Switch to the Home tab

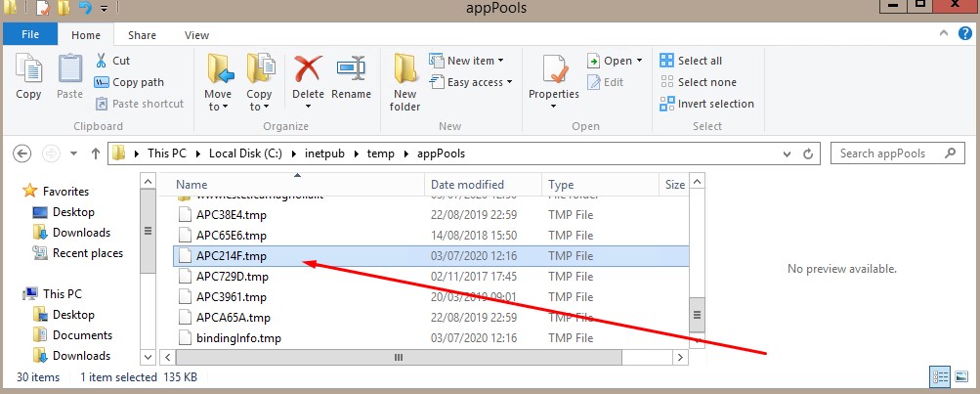pos(86,35)
